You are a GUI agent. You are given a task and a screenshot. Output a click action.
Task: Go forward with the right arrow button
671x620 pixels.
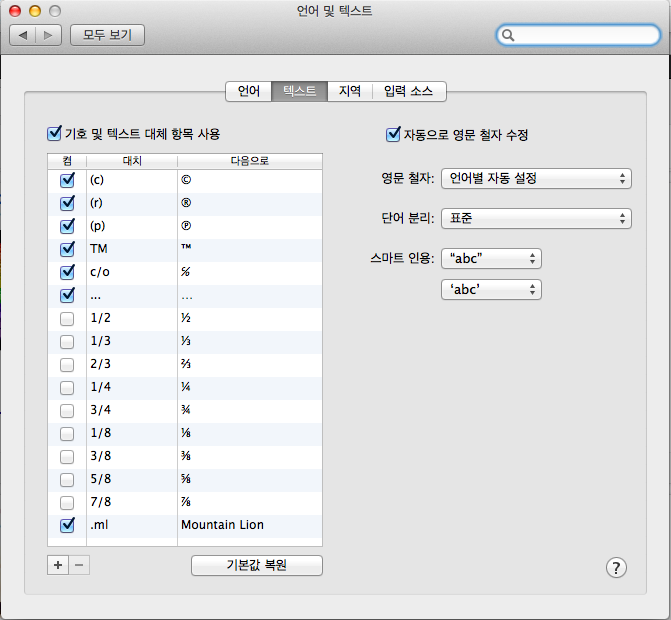pos(48,35)
